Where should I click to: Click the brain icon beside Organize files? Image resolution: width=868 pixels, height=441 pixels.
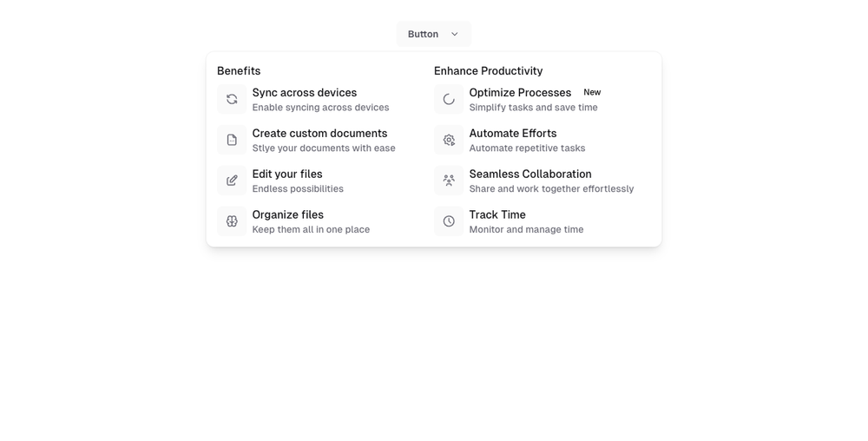click(x=232, y=221)
